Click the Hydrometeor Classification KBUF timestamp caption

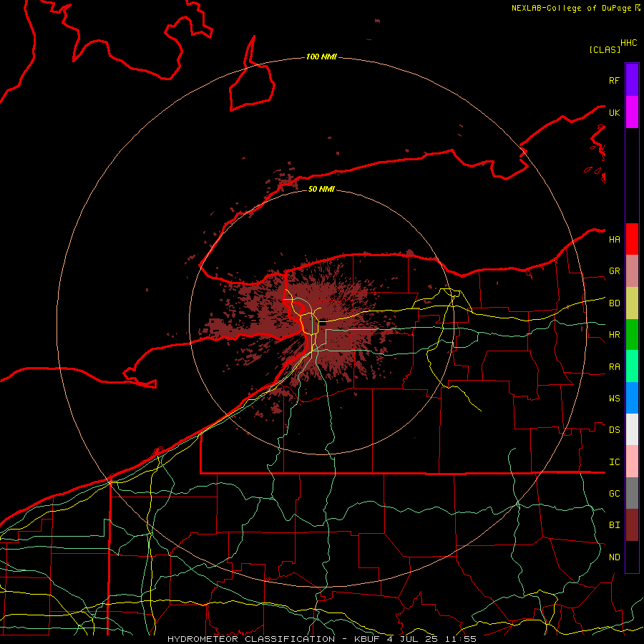[321, 639]
